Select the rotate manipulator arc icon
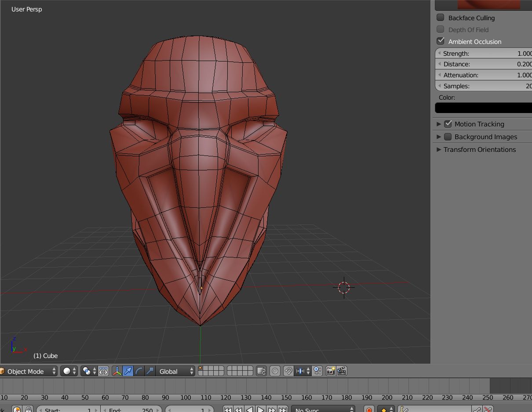The image size is (532, 412). coord(139,371)
